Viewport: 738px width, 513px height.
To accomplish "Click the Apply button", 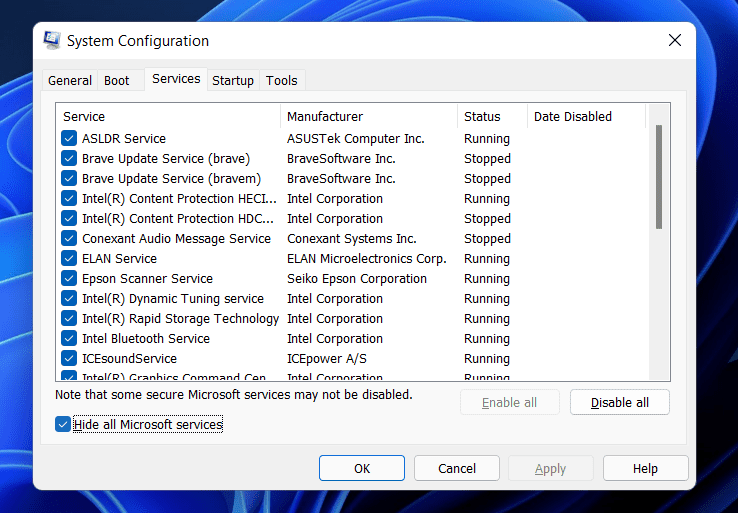I will [551, 468].
